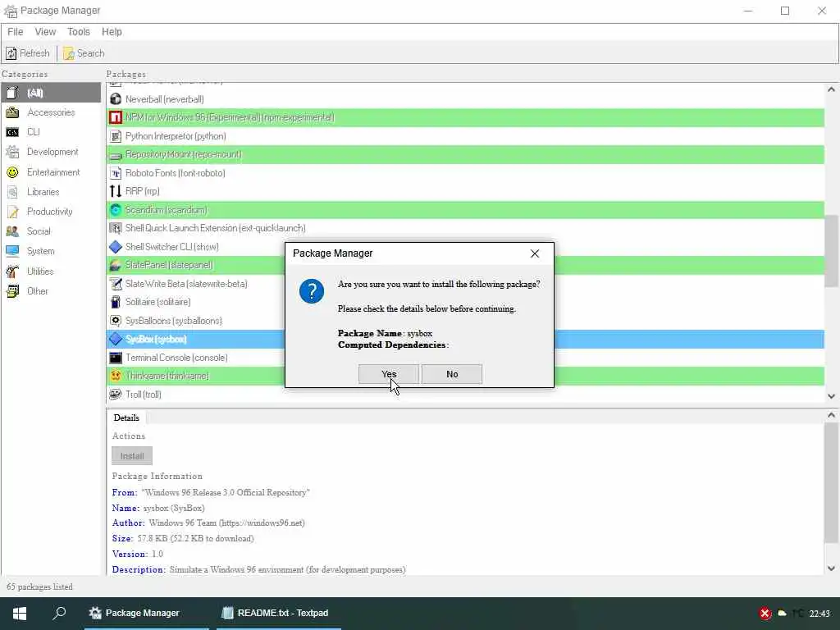The height and width of the screenshot is (630, 840).
Task: Select "Shell Quick Launch Extension" package row
Action: [465, 228]
